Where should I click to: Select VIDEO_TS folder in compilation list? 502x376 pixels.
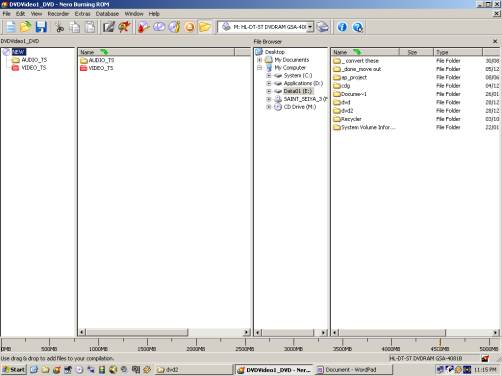point(101,68)
